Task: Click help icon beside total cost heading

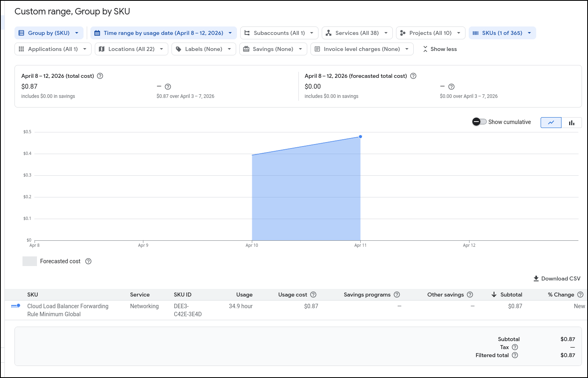Action: 100,76
